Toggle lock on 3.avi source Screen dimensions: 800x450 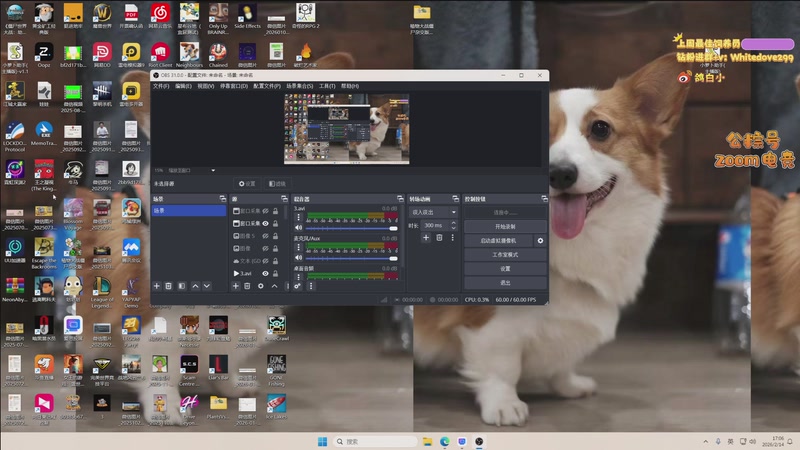275,273
